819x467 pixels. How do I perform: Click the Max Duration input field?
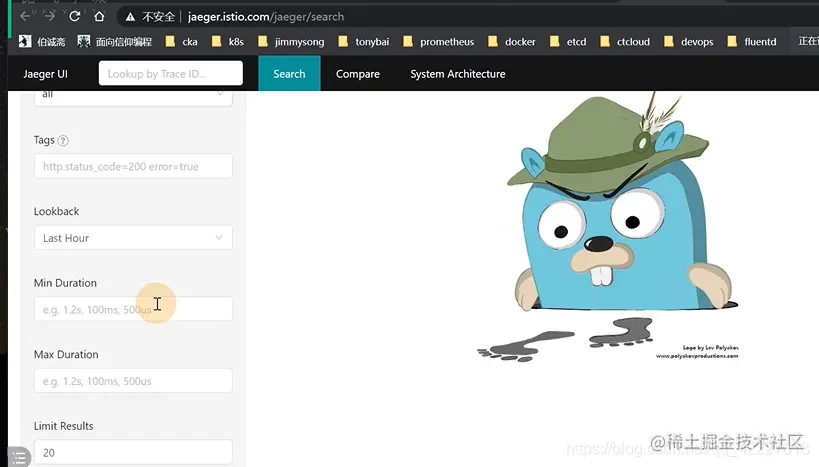[133, 381]
